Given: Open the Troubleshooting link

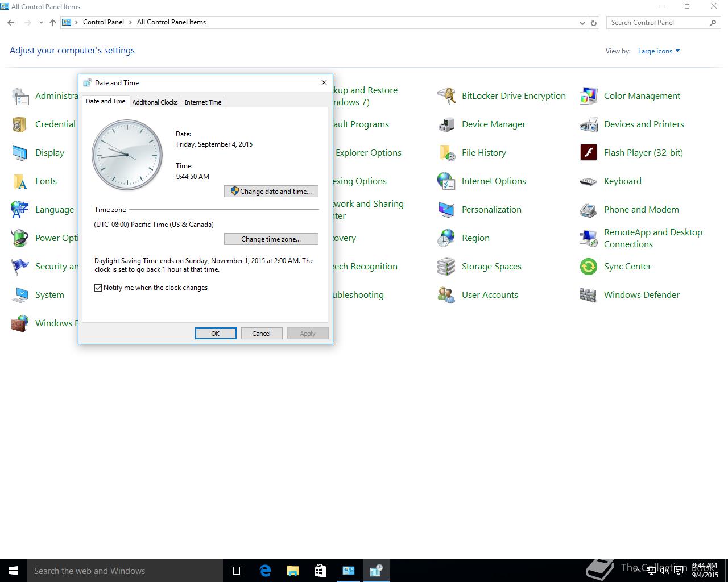Looking at the screenshot, I should pos(358,295).
